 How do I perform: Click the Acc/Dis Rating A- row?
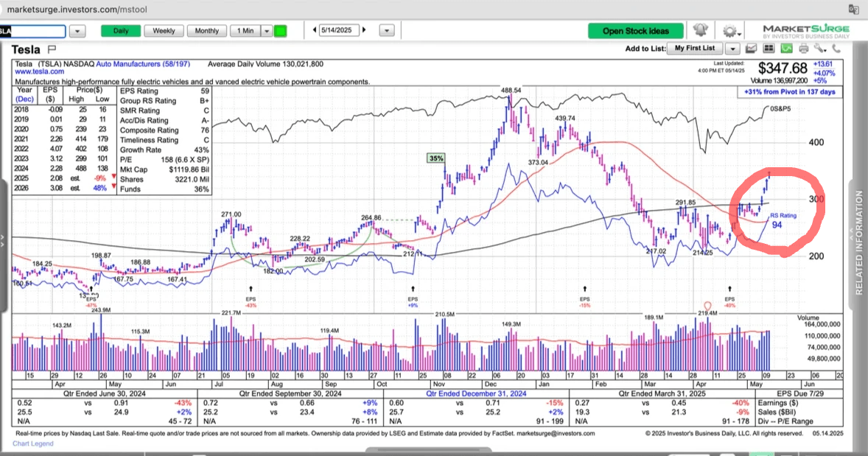[164, 120]
